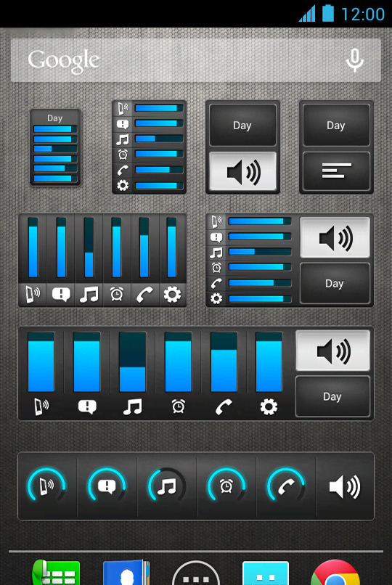
Task: Open the Phone dialer from the dock
Action: click(x=56, y=573)
